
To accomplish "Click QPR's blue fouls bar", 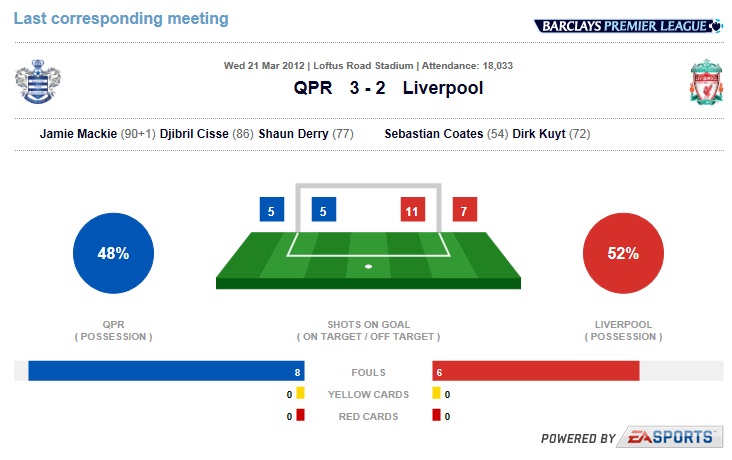I will click(x=166, y=371).
